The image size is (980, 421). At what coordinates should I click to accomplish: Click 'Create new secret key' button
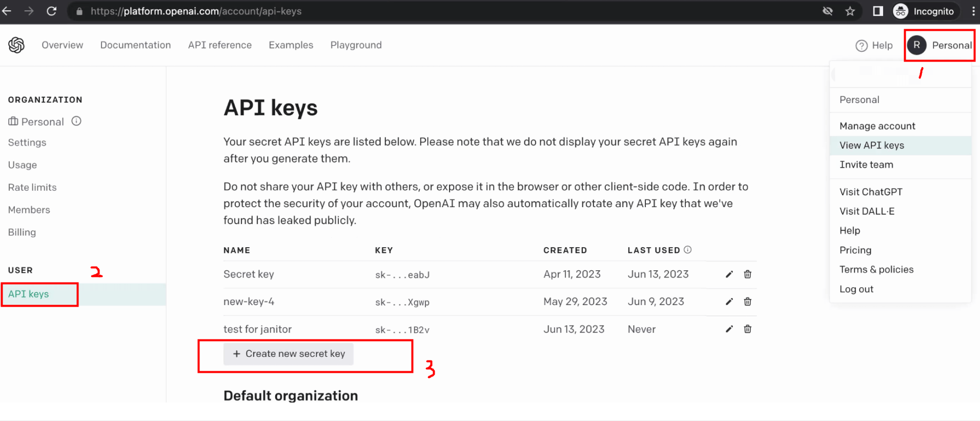click(x=289, y=354)
